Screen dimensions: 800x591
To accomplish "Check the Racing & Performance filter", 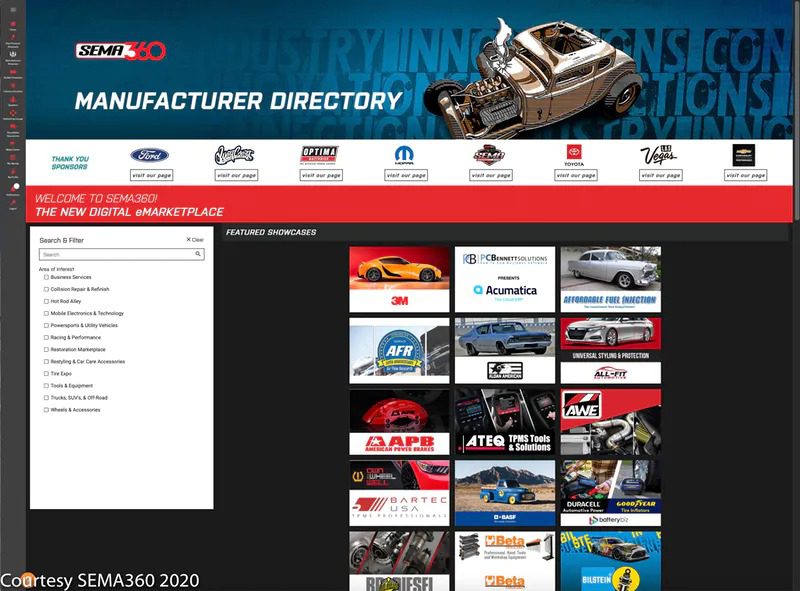I will [46, 337].
